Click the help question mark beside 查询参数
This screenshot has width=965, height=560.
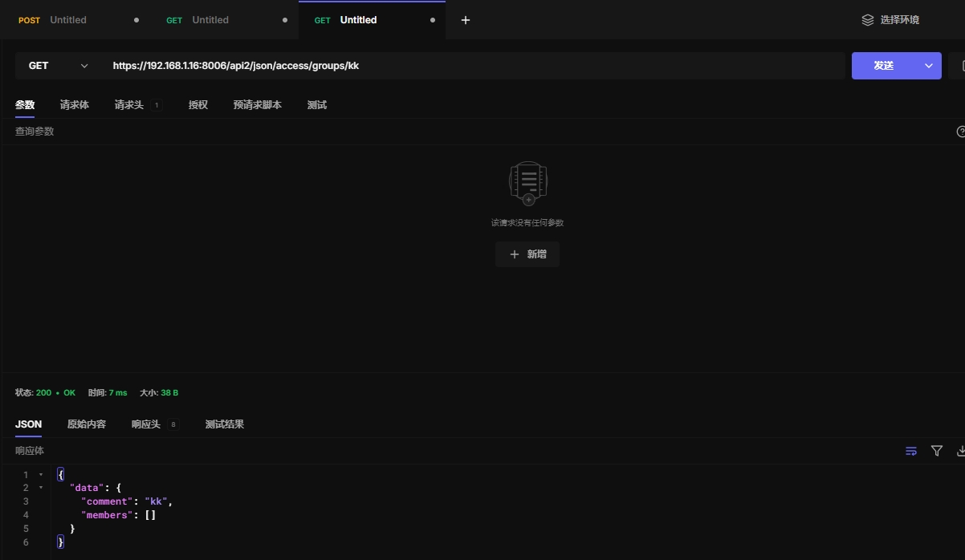pos(960,132)
